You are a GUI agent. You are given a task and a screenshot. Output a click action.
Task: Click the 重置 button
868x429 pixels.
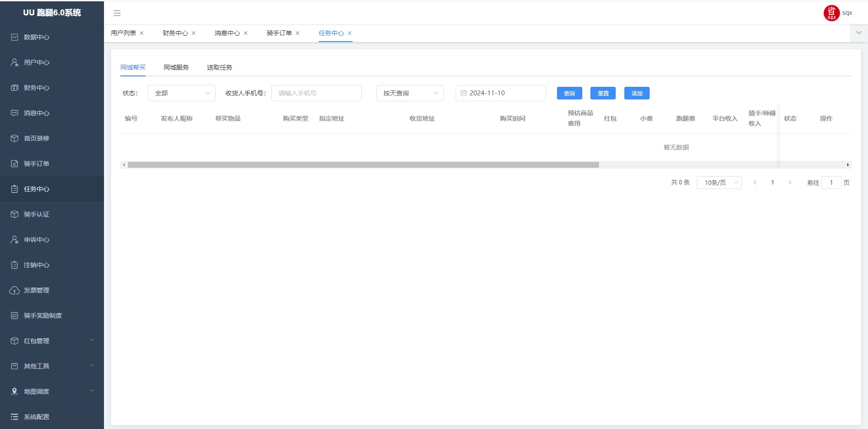(603, 93)
